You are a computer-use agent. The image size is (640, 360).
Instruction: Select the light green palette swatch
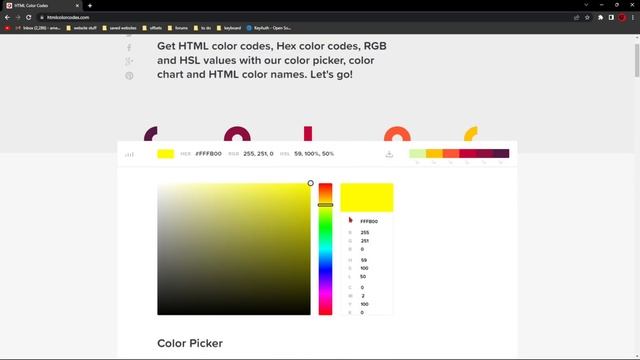[418, 153]
